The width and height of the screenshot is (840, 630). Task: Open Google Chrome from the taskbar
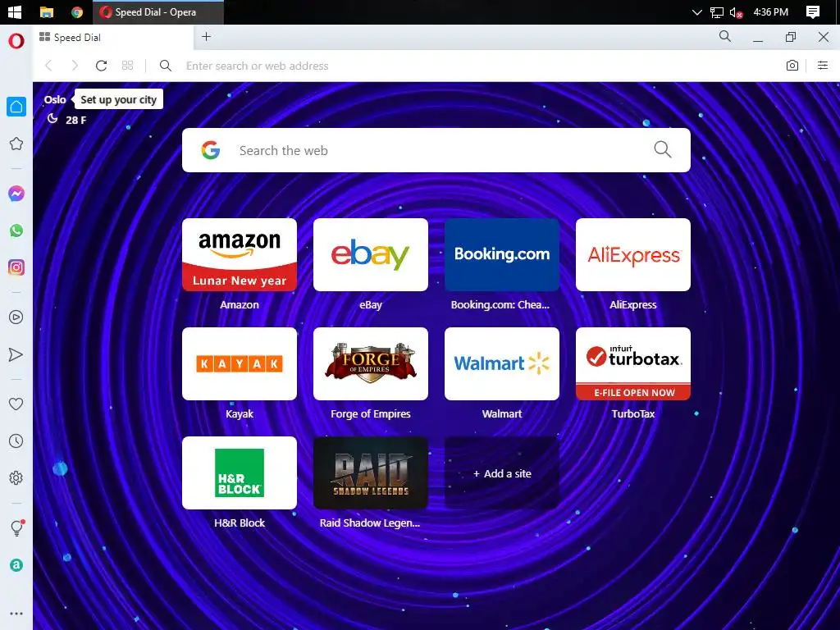tap(77, 11)
